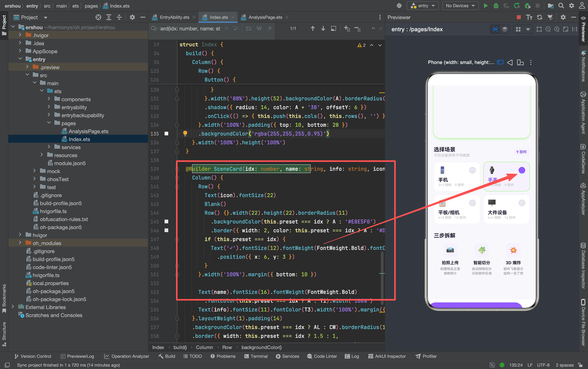Open Code Linter tool window
Screen dimensions: 588x369
tap(322, 356)
